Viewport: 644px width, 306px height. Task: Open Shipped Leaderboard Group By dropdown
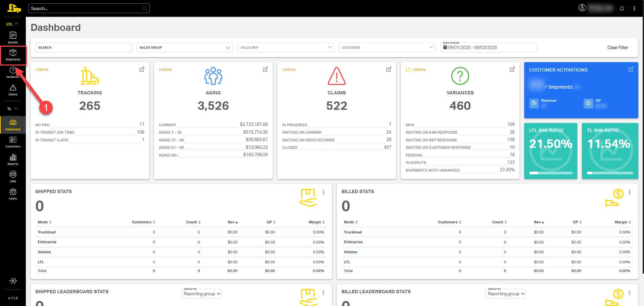pyautogui.click(x=202, y=294)
